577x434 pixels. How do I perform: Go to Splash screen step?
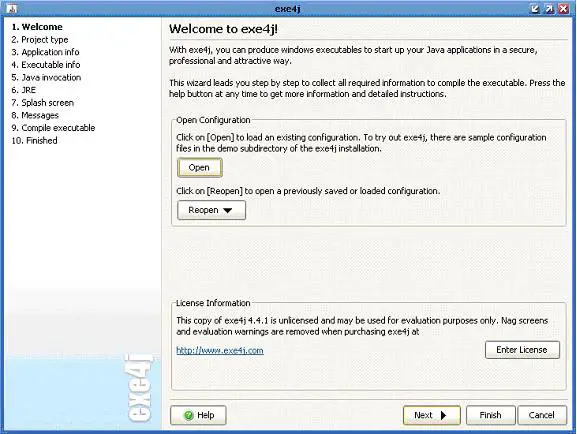(x=42, y=103)
